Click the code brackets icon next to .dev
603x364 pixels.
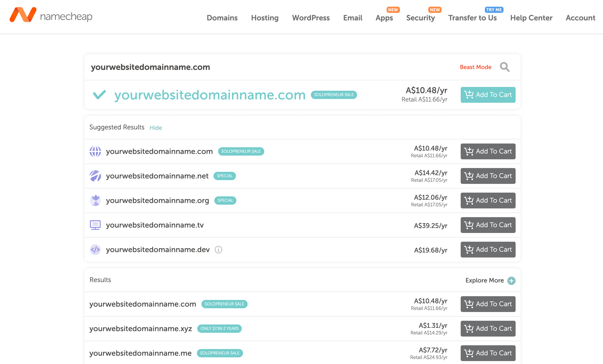pos(95,250)
